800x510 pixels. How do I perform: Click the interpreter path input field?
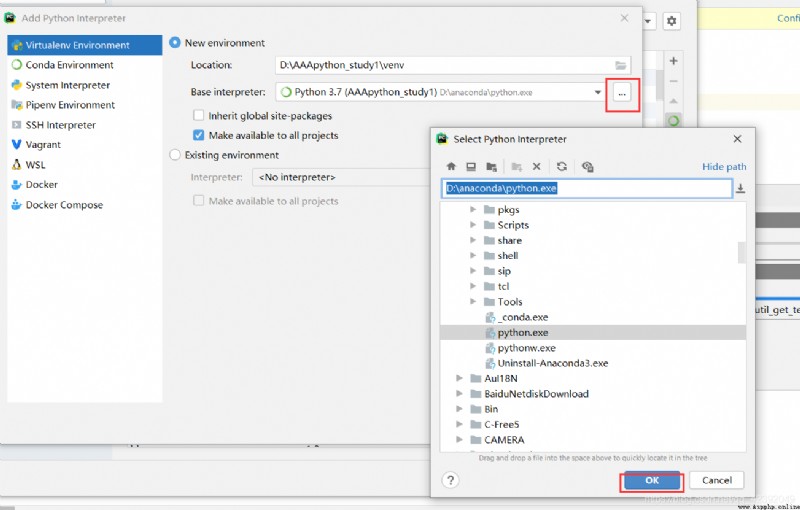click(x=587, y=189)
